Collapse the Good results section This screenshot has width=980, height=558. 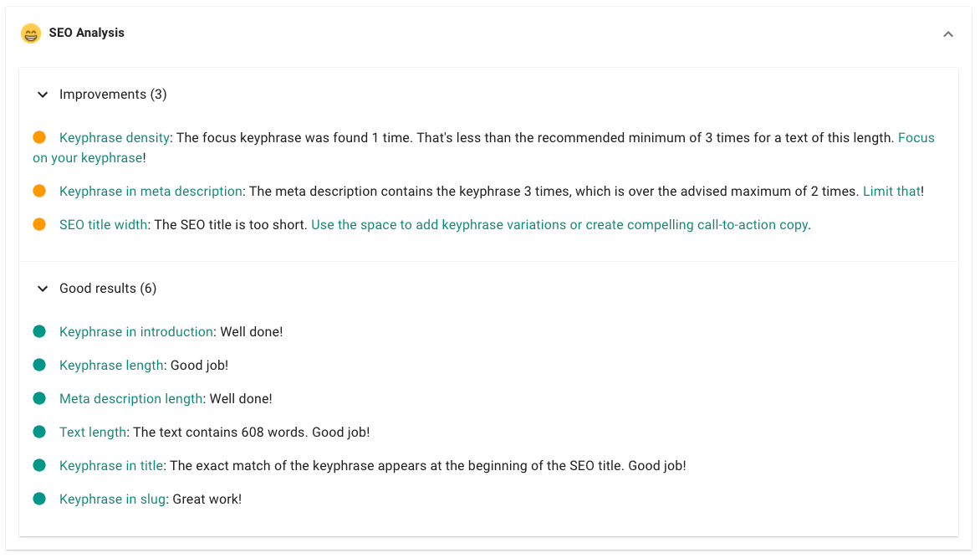(42, 288)
